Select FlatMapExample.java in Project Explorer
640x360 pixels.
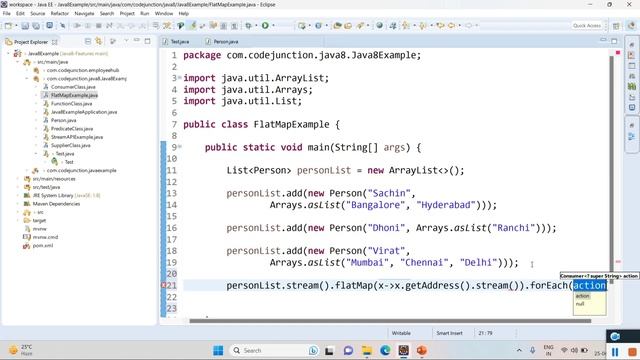[74, 95]
